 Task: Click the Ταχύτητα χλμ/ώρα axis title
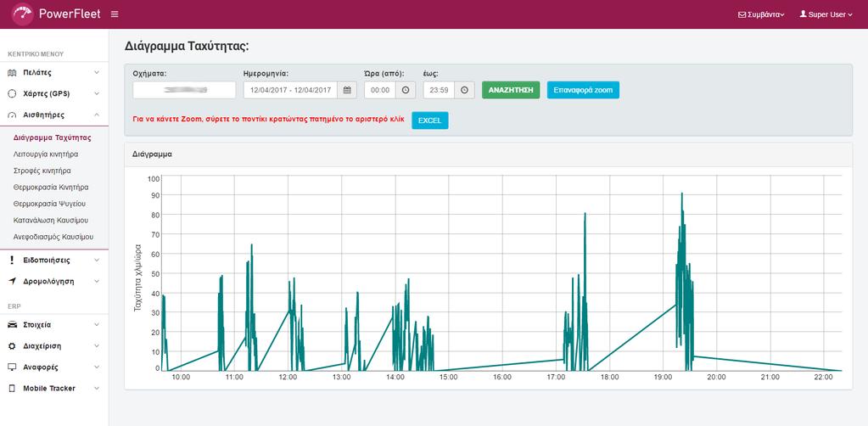pos(139,277)
